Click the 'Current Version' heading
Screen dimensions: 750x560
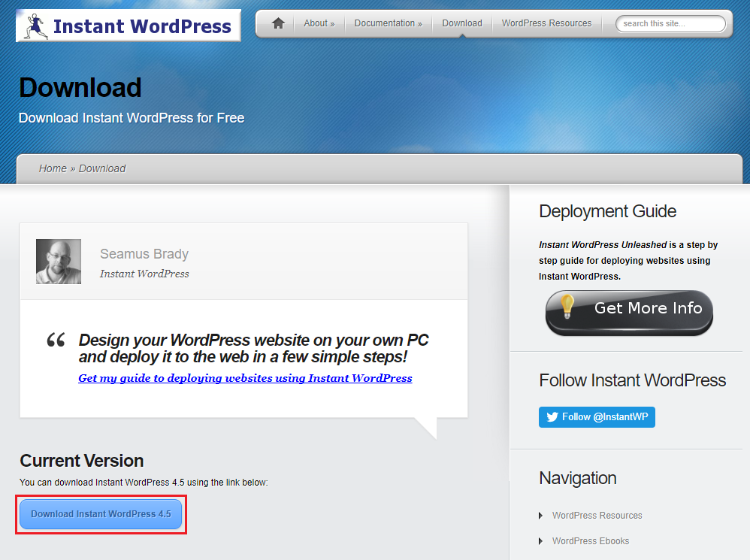[82, 461]
